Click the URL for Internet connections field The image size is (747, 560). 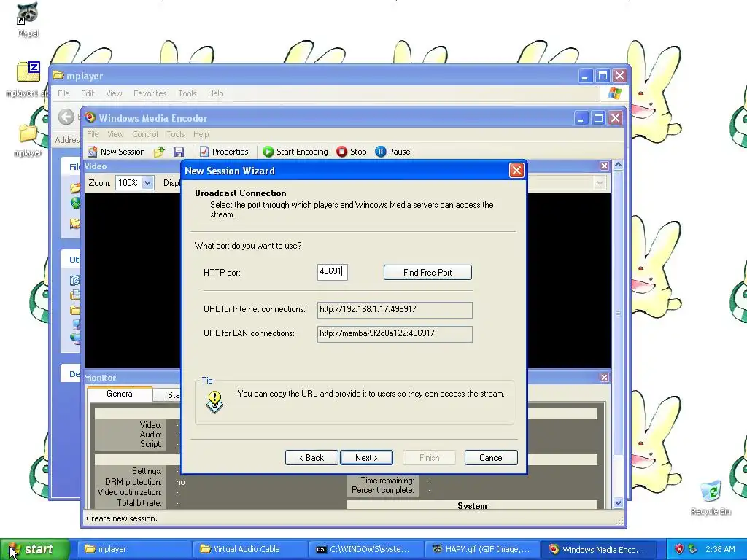tap(395, 309)
